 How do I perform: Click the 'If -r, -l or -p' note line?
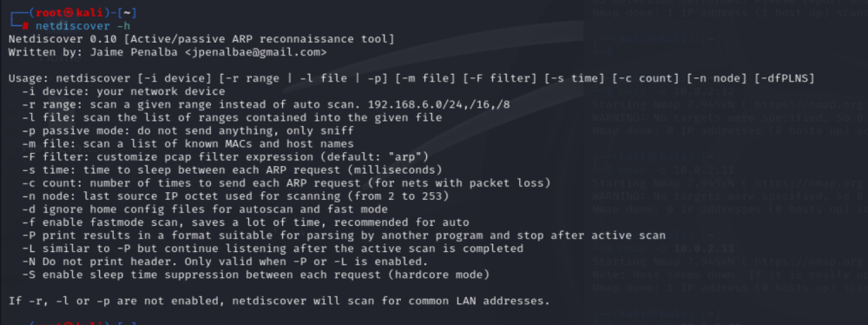279,301
